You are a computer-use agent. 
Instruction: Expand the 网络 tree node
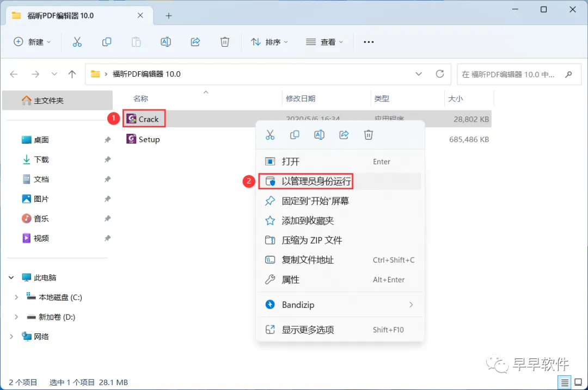(x=11, y=337)
